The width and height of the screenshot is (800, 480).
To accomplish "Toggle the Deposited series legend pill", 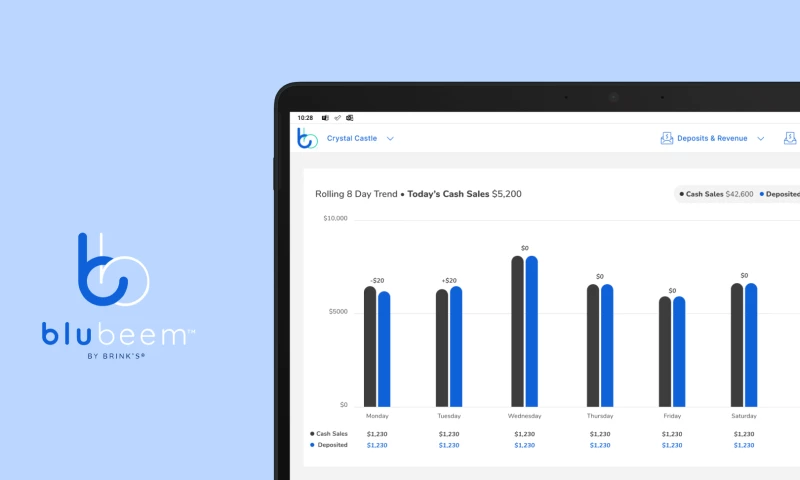I will coord(780,194).
